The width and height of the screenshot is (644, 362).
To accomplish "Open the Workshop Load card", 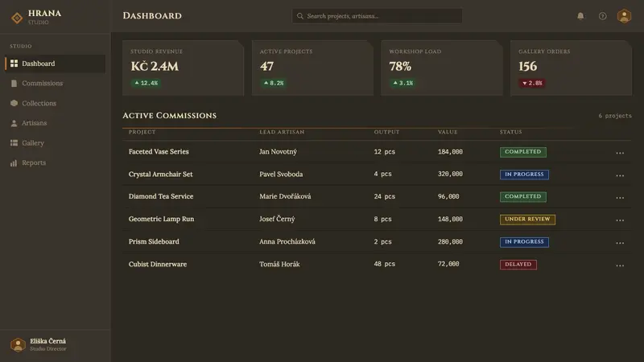I will click(x=442, y=68).
